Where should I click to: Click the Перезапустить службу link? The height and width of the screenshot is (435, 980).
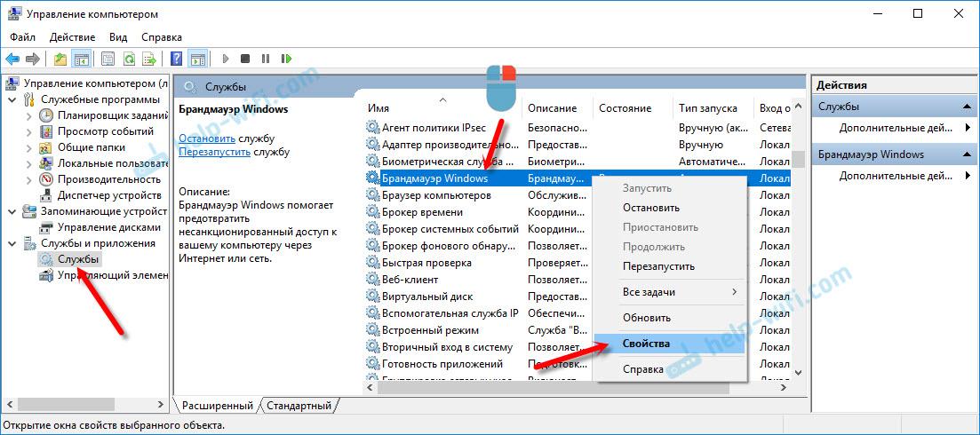pyautogui.click(x=215, y=152)
